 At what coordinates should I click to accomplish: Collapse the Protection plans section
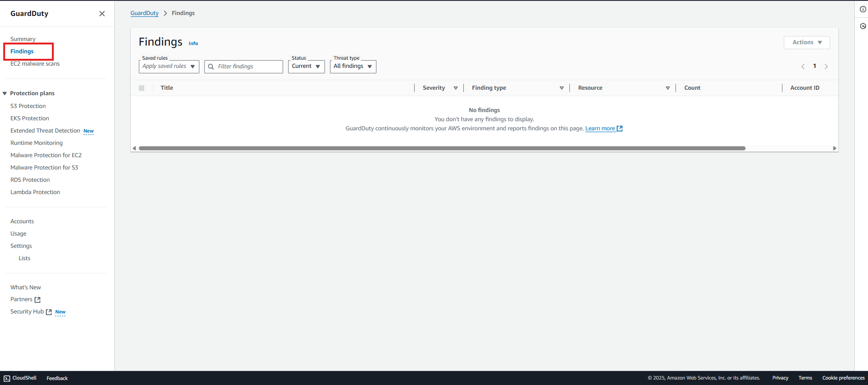pos(5,93)
